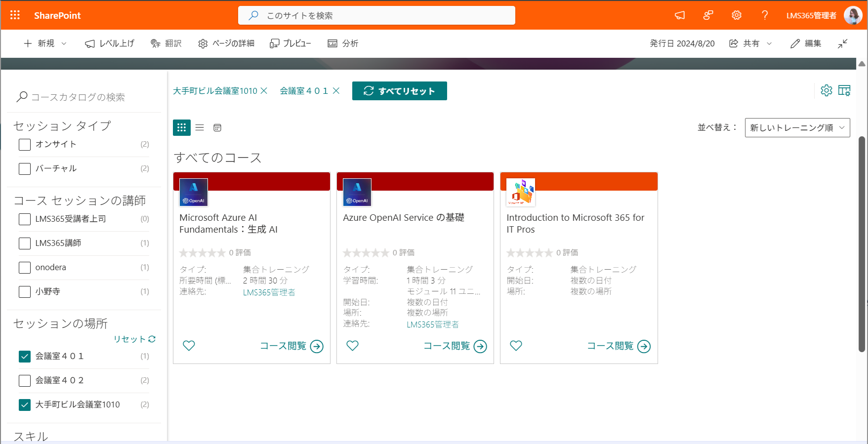Click the Introduction to Microsoft 365 for IT Pros title
The height and width of the screenshot is (444, 868).
coord(576,223)
